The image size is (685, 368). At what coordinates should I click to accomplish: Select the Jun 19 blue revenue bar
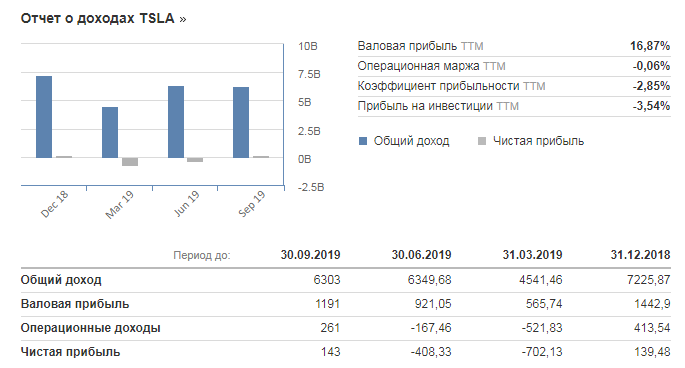[x=176, y=122]
